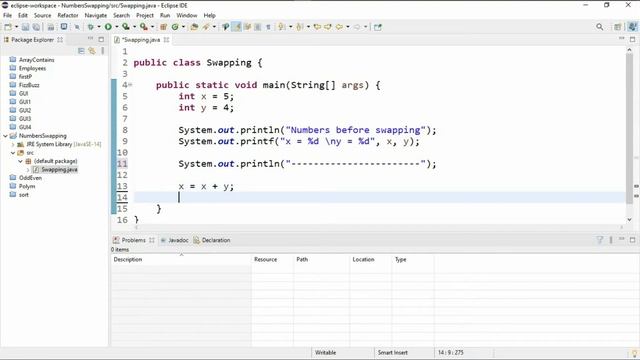Minimize the Problems view panel

[x=622, y=240]
